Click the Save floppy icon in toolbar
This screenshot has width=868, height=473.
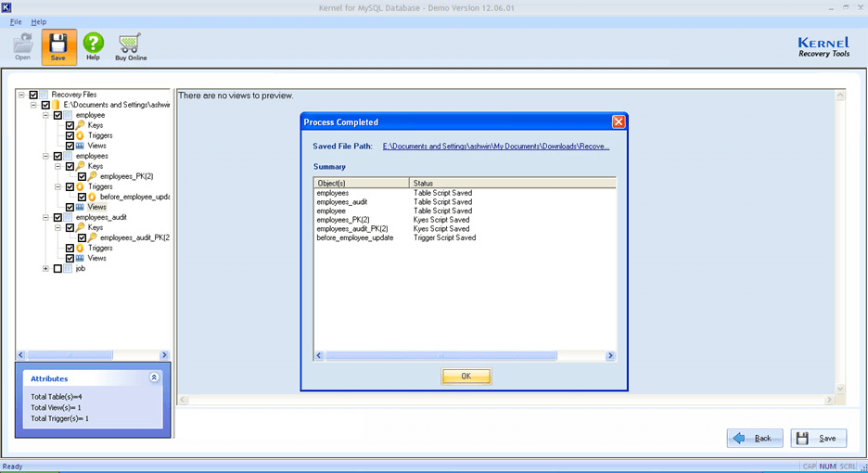coord(58,47)
